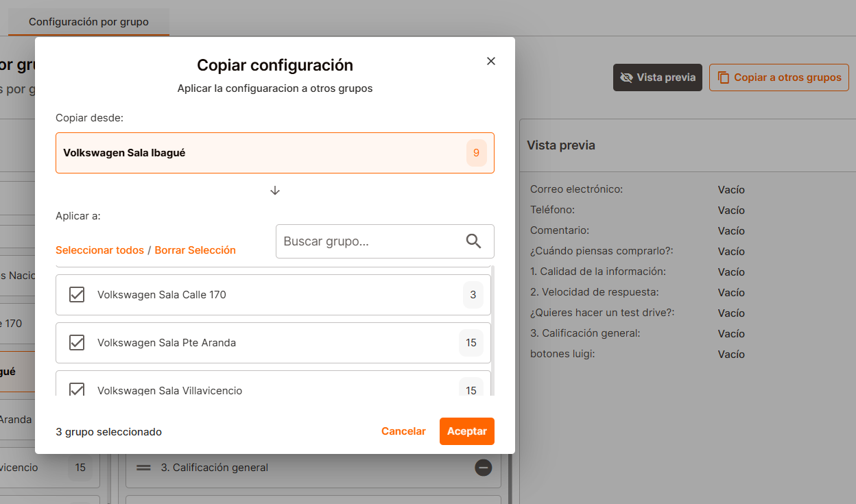Close the Copiar configuración dialog
This screenshot has height=504, width=856.
(490, 61)
